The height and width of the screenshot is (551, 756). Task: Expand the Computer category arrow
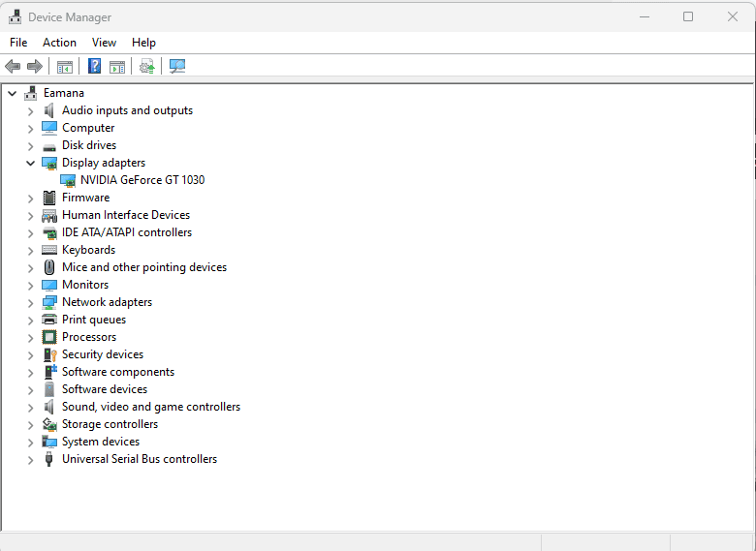30,129
